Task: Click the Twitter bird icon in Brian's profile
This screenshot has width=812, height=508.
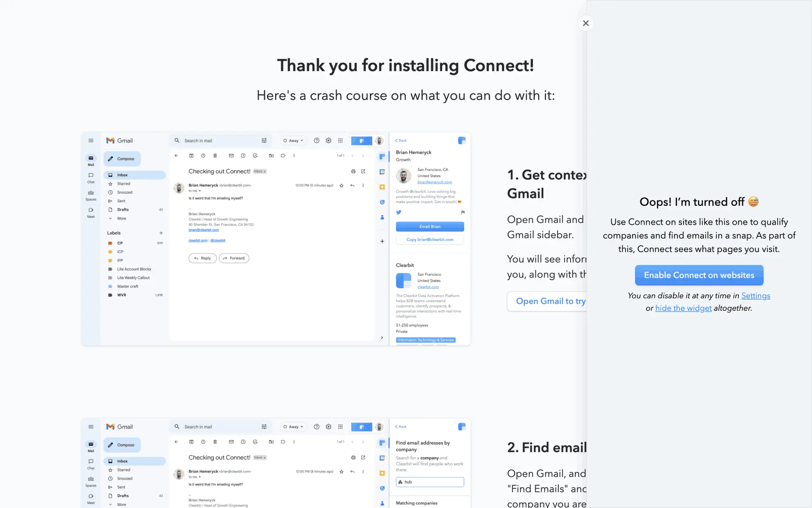Action: (398, 213)
